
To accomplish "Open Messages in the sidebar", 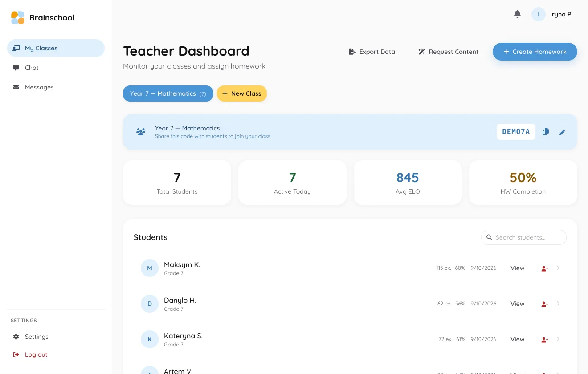I will [56, 87].
